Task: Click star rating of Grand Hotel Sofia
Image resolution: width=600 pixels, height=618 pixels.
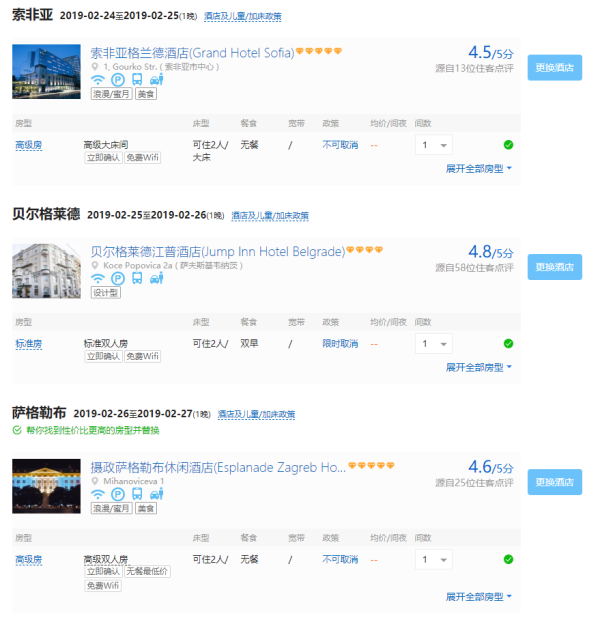Action: [319, 51]
